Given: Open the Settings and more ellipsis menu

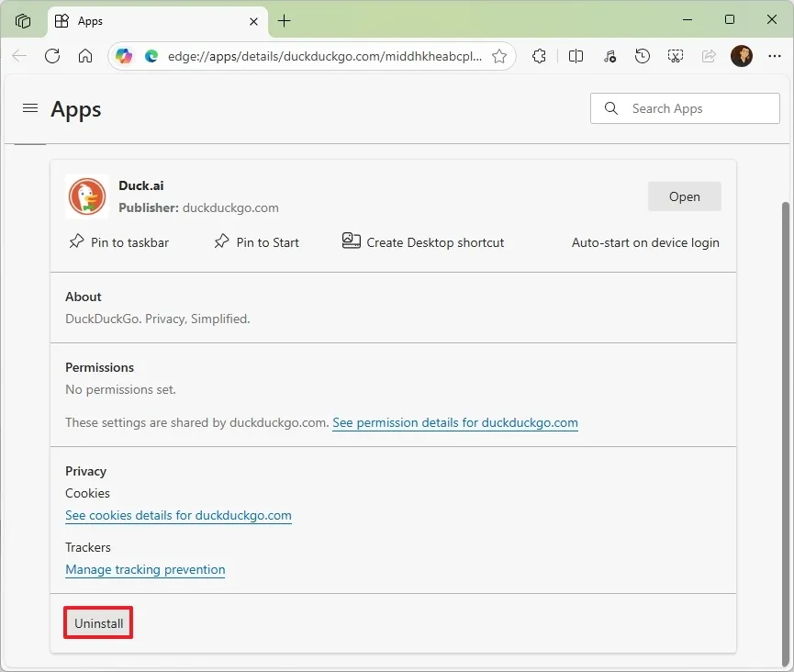Looking at the screenshot, I should click(x=775, y=56).
